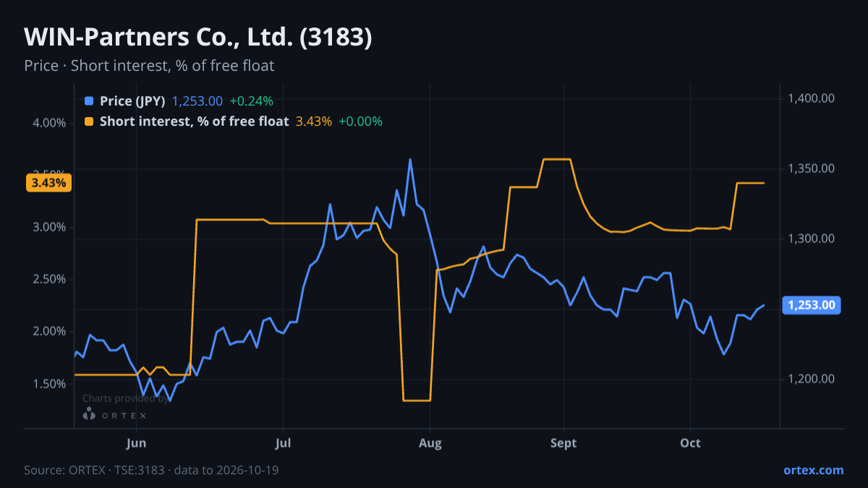Image resolution: width=868 pixels, height=488 pixels.
Task: Toggle the Short interest, % of free float legend label
Action: pyautogui.click(x=195, y=121)
